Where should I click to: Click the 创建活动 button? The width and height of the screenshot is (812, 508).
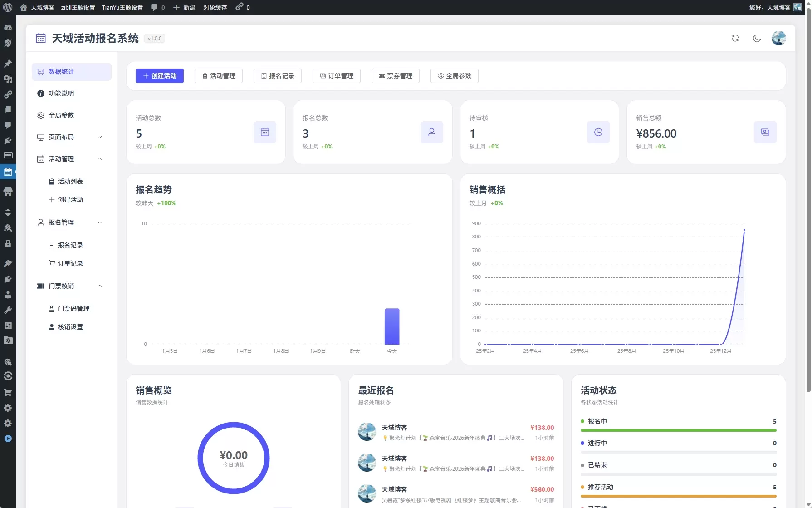point(160,76)
